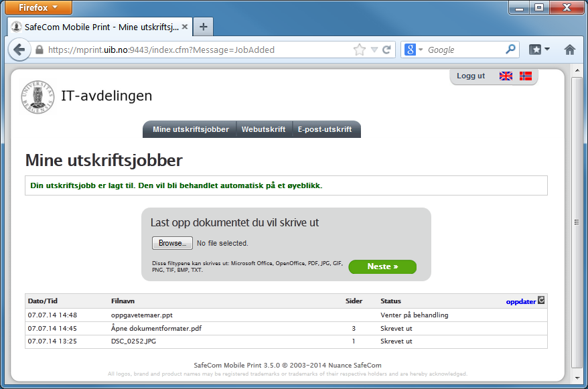
Task: Click the address bar URL field
Action: 194,50
